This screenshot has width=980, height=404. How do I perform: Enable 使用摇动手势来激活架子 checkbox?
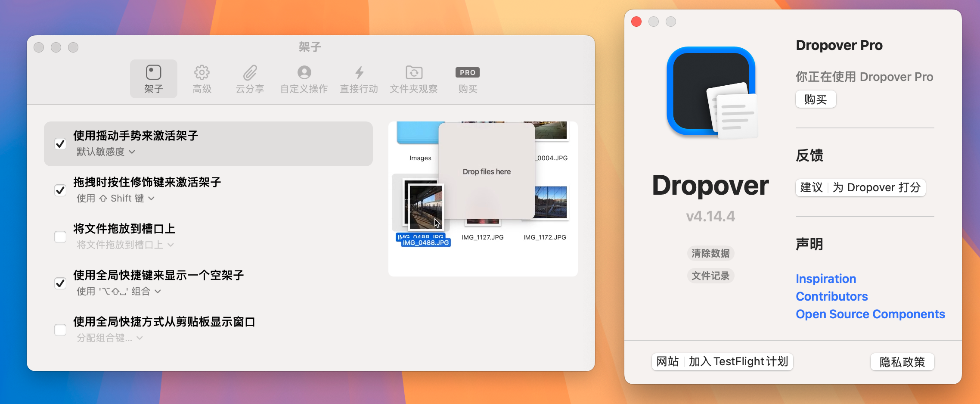(x=60, y=144)
